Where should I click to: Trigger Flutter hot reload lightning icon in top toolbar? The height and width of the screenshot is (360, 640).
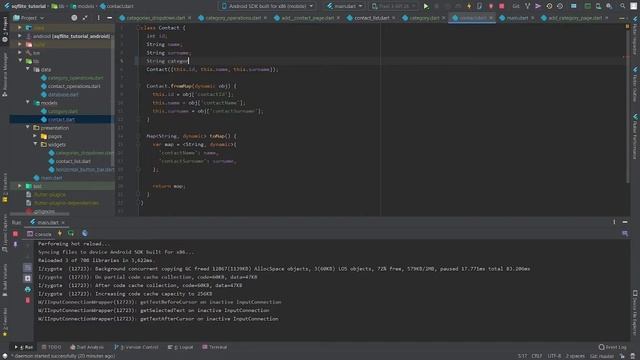point(469,6)
